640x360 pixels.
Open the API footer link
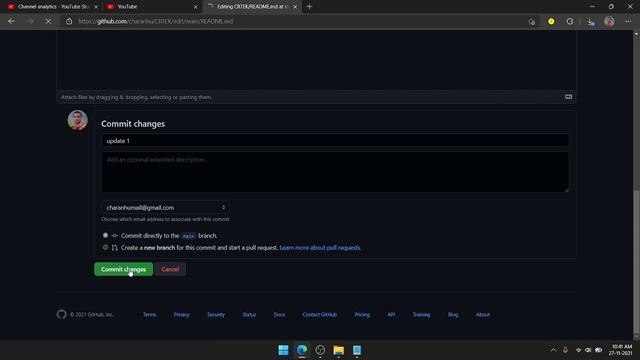[x=391, y=314]
